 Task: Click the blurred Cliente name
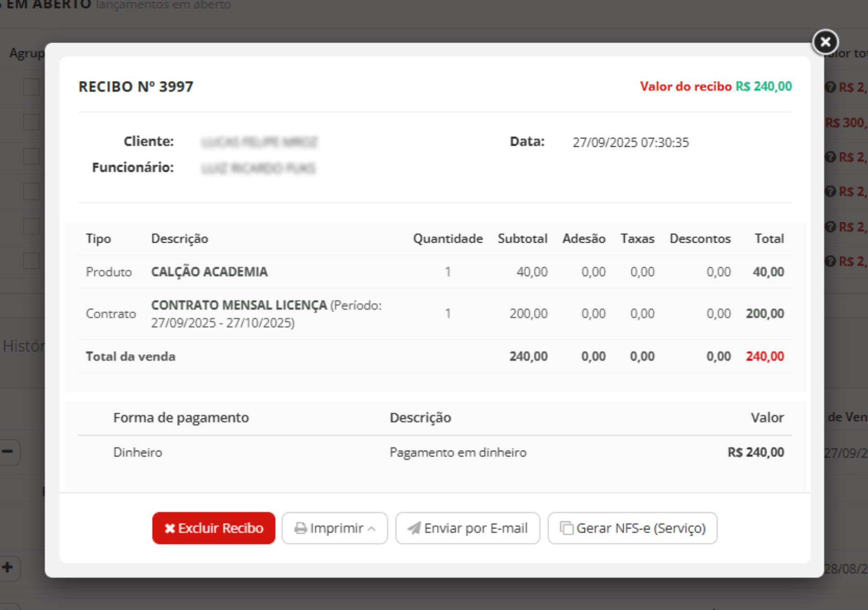(x=259, y=142)
